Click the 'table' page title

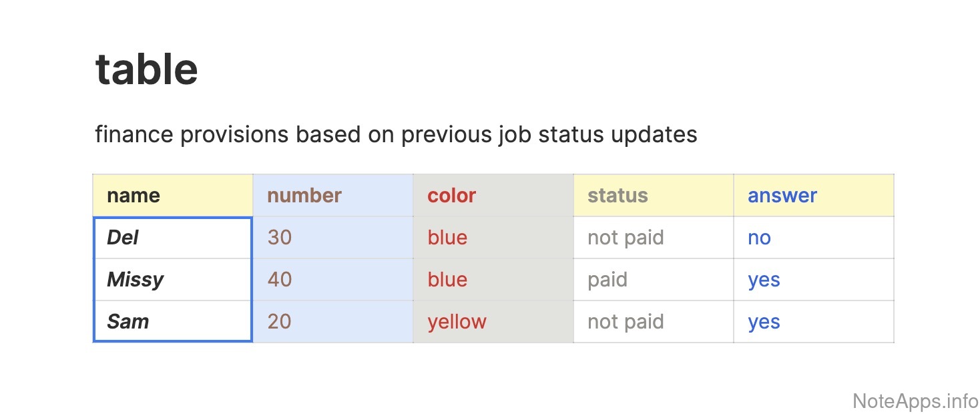[147, 69]
